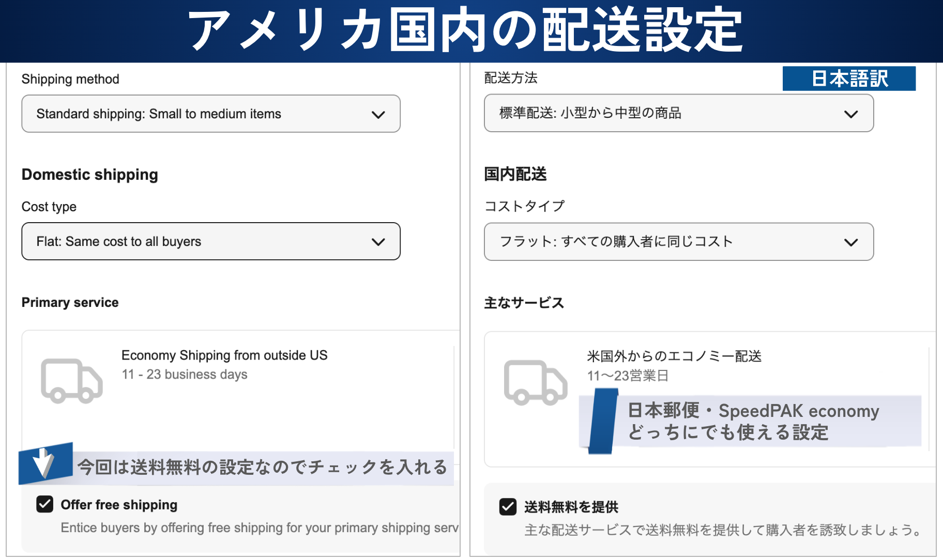Select the Economy Shipping from outside US service name
Image resolution: width=943 pixels, height=560 pixels.
[224, 355]
